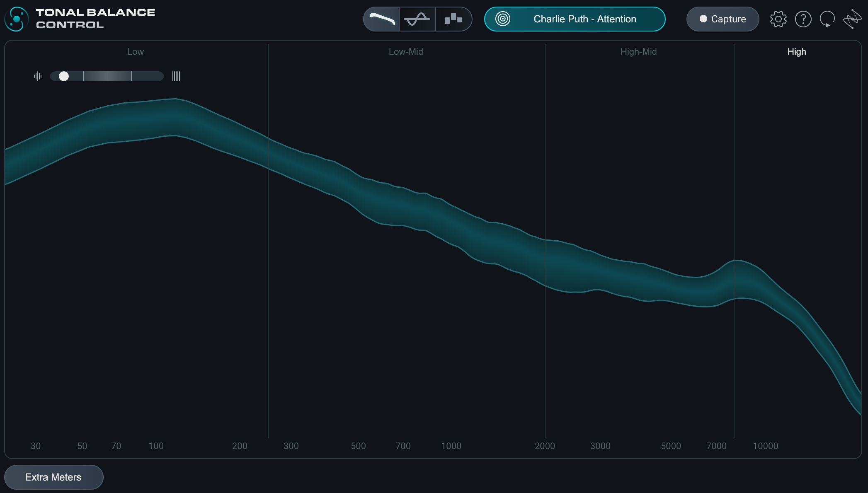The width and height of the screenshot is (868, 493).
Task: Click the Tonal Balance Control logo icon
Action: pos(17,19)
